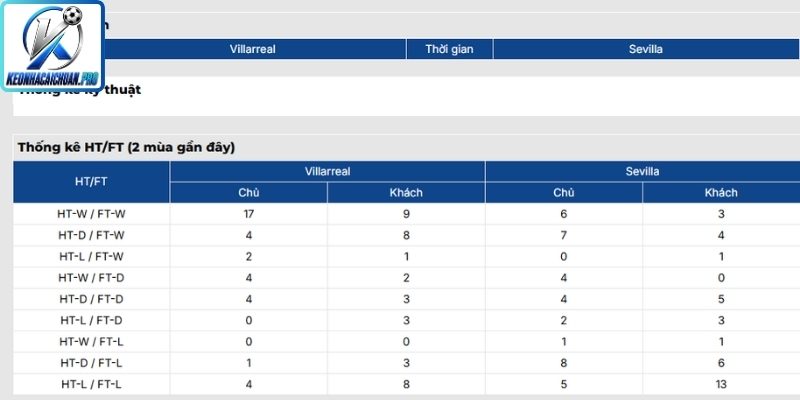Select the HT-W / FT-D row label
The height and width of the screenshot is (400, 800).
click(x=91, y=278)
